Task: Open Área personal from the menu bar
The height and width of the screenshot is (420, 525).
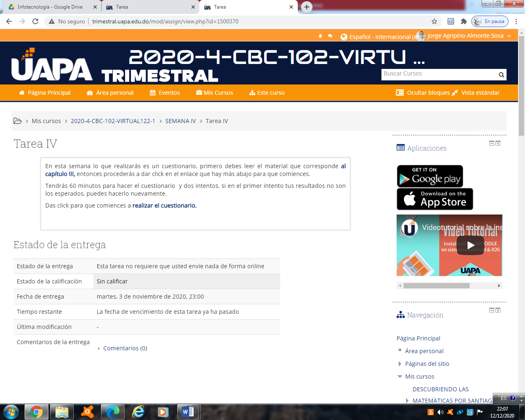Action: tap(110, 93)
